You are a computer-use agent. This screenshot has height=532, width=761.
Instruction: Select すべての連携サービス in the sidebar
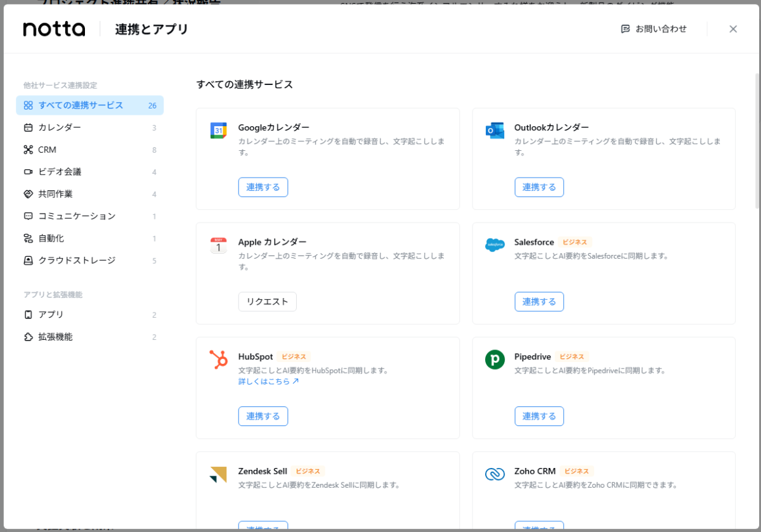click(x=81, y=105)
